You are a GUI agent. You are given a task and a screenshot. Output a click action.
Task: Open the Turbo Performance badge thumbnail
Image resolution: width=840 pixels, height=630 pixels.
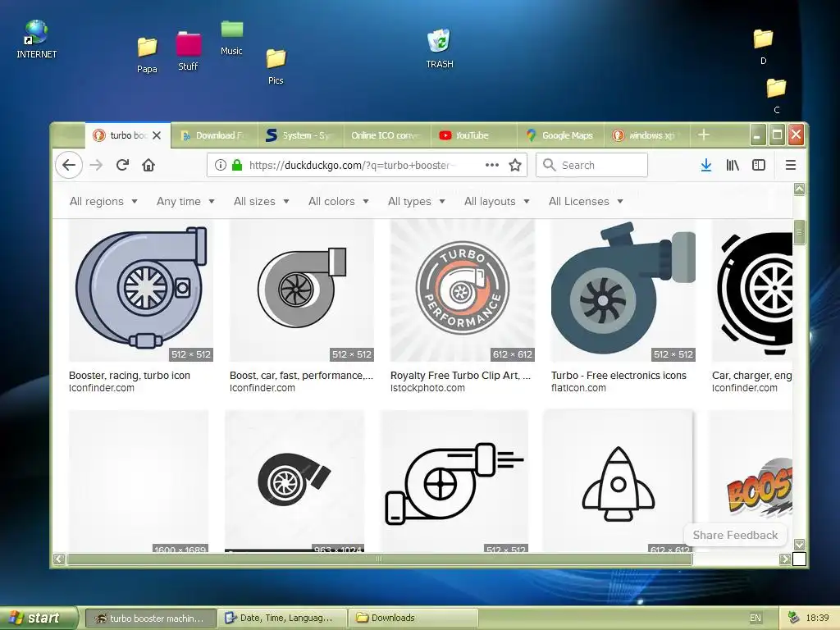[463, 290]
